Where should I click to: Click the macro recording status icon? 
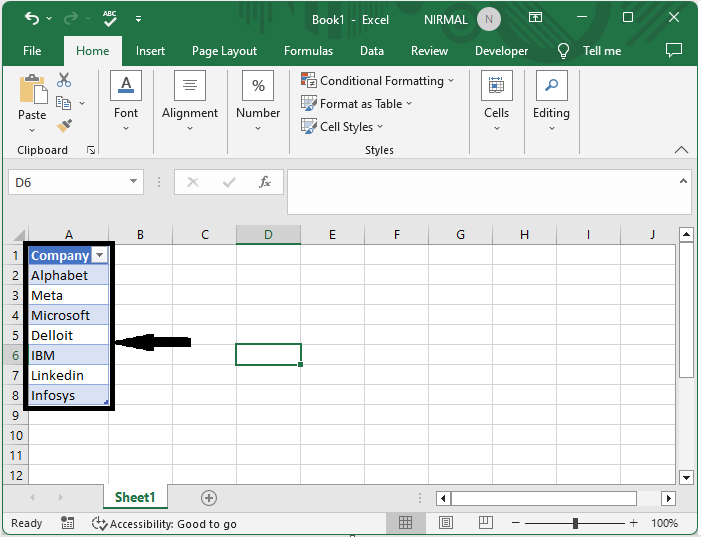point(68,523)
